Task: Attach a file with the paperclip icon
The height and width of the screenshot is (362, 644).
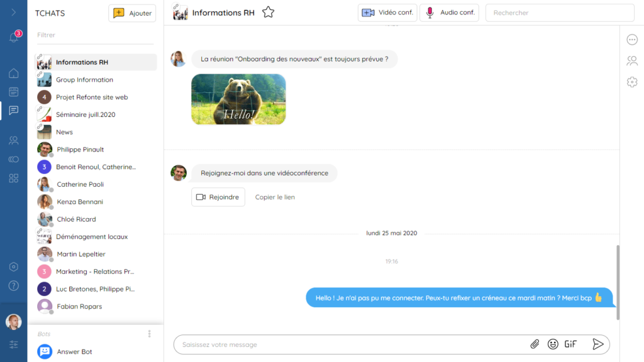Action: tap(535, 344)
